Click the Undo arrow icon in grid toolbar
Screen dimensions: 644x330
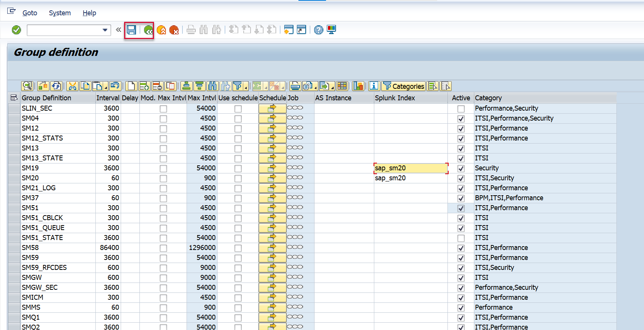click(x=115, y=86)
